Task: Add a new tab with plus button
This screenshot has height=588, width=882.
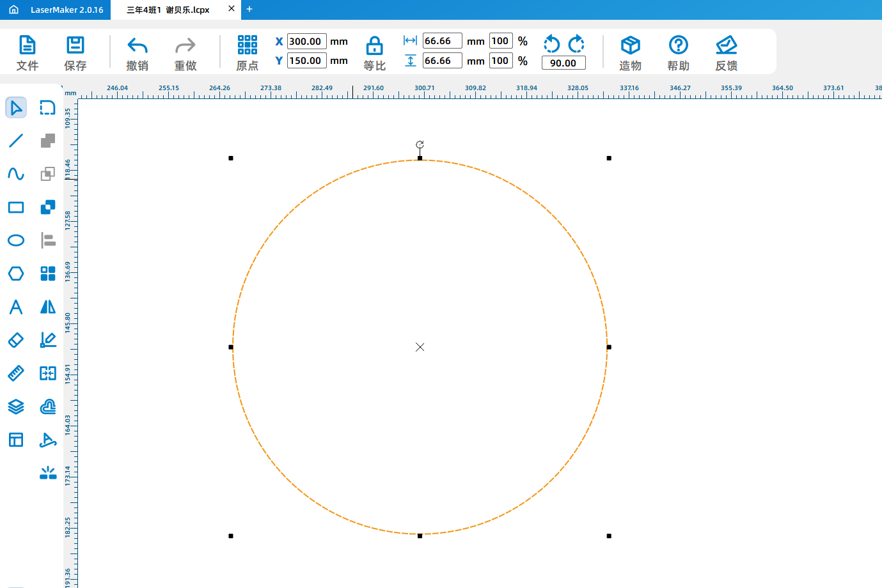Action: 249,9
